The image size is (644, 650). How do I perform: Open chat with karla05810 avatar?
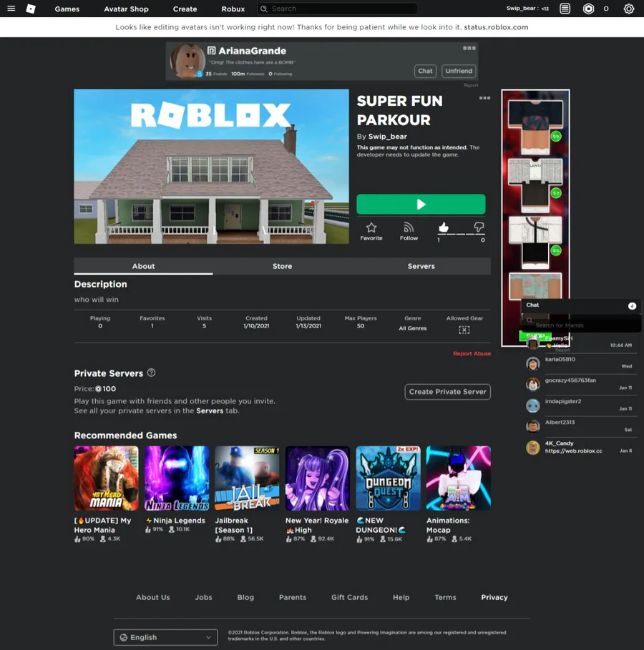click(533, 363)
